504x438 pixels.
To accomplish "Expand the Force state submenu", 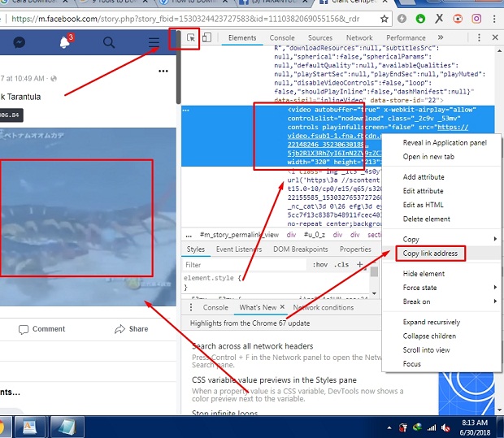I will click(x=441, y=288).
